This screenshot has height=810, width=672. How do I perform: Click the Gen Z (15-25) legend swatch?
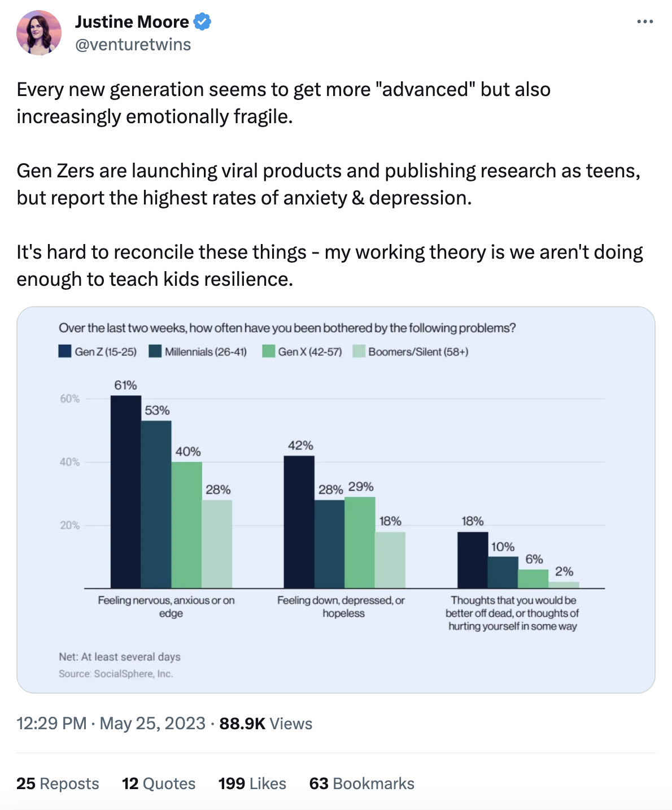pyautogui.click(x=65, y=351)
